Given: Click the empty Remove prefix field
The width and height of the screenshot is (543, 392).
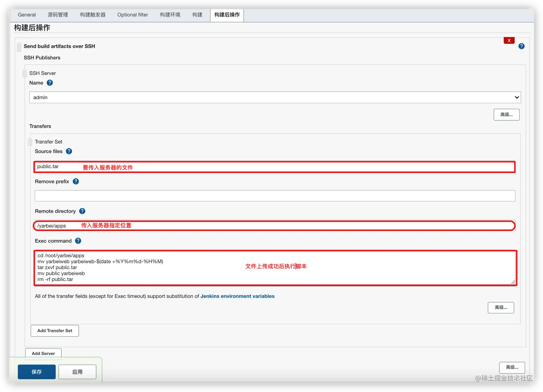Looking at the screenshot, I should pyautogui.click(x=275, y=196).
